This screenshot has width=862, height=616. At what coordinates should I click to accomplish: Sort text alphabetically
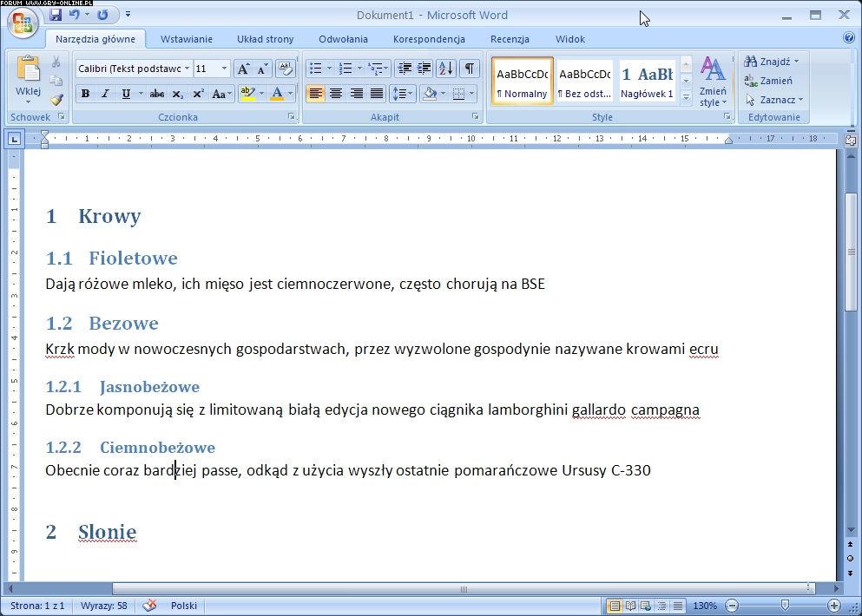(x=446, y=69)
